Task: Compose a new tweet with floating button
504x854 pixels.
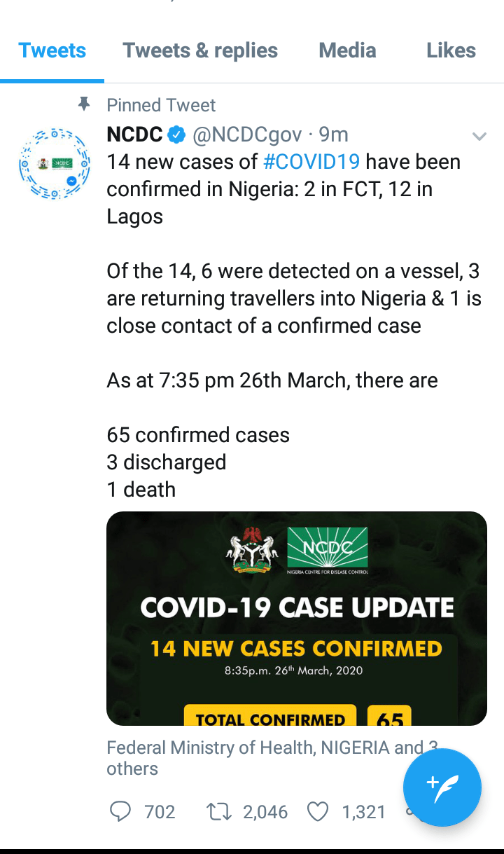Action: click(442, 787)
